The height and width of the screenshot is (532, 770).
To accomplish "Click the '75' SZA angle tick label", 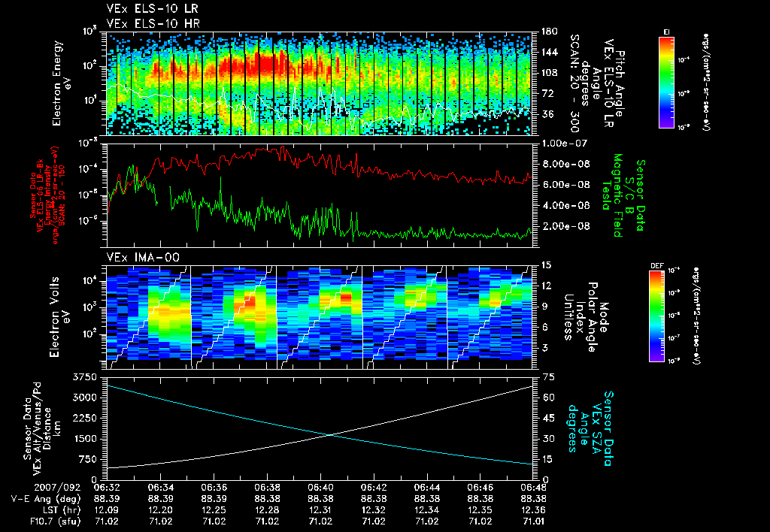I will coord(548,377).
